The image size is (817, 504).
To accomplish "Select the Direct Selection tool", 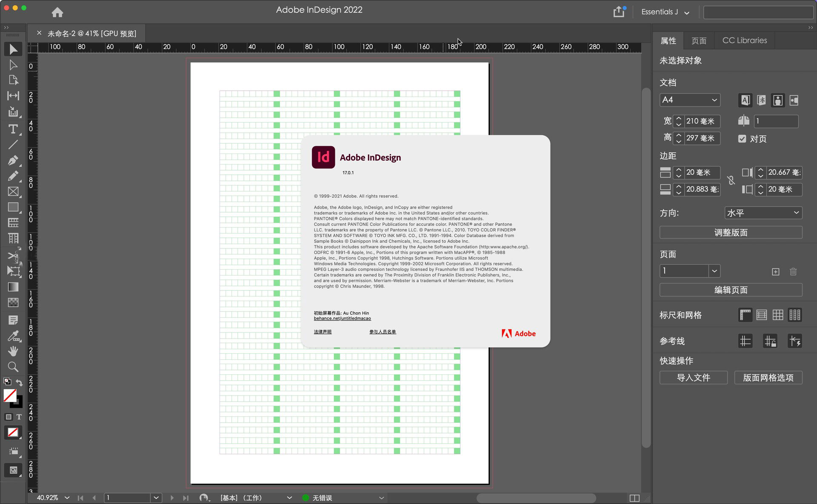I will [13, 65].
